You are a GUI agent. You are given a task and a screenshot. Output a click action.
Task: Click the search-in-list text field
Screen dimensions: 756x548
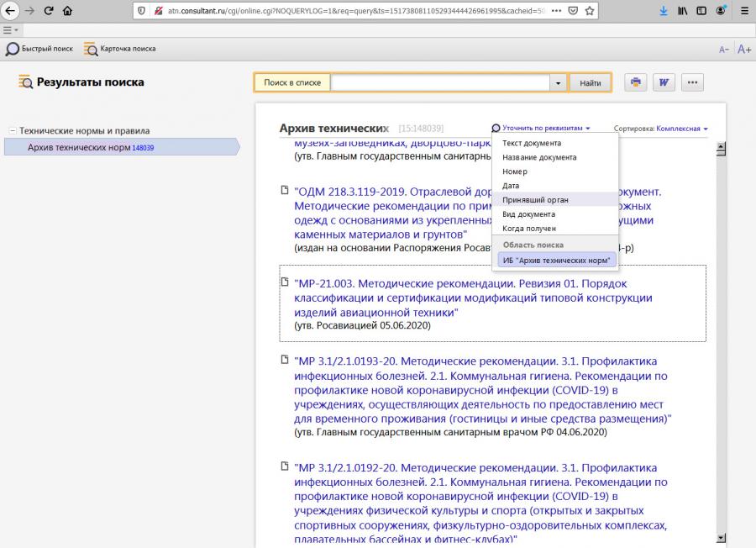[440, 83]
